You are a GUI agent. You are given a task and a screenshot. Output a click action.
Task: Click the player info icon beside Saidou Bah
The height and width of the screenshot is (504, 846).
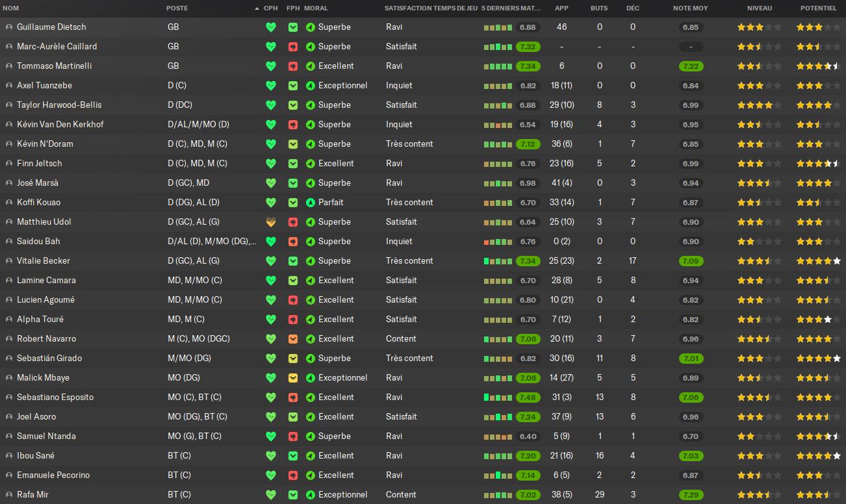pos(9,242)
